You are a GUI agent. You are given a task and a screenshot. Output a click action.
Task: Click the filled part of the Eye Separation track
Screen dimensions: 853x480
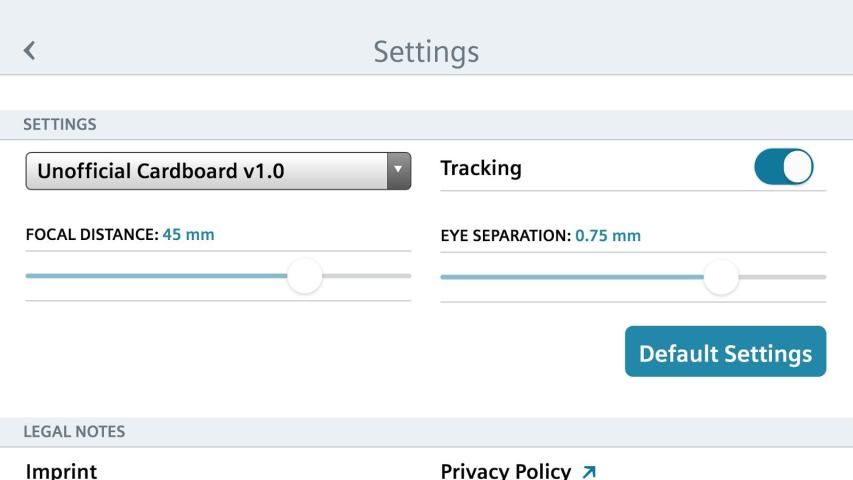(x=570, y=276)
